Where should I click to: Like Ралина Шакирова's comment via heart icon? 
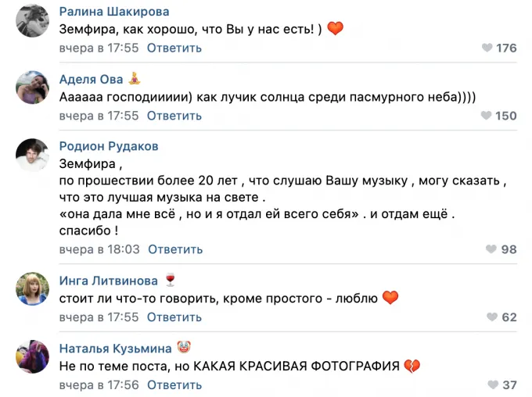pos(486,48)
